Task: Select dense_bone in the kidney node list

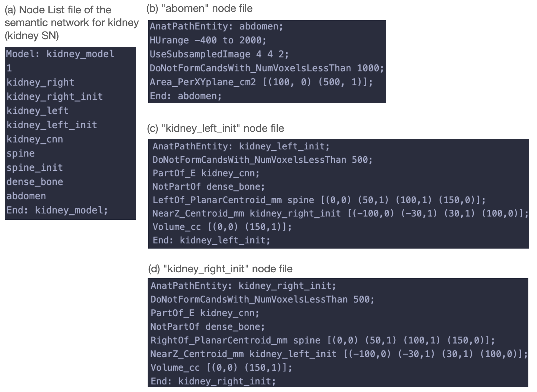Action: [35, 182]
